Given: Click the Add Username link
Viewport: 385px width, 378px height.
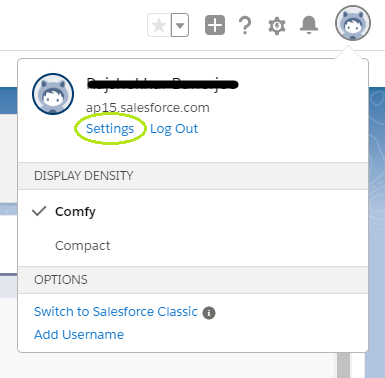Looking at the screenshot, I should point(79,335).
